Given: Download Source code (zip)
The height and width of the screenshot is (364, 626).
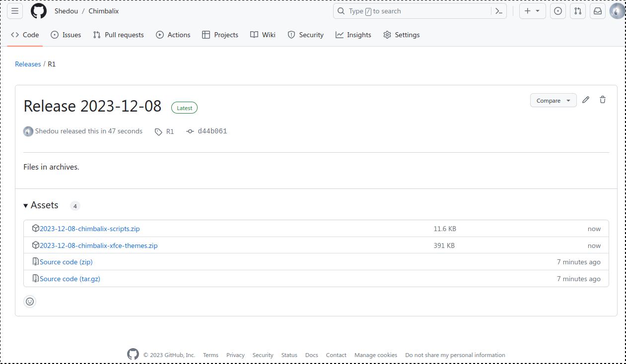Looking at the screenshot, I should 66,262.
